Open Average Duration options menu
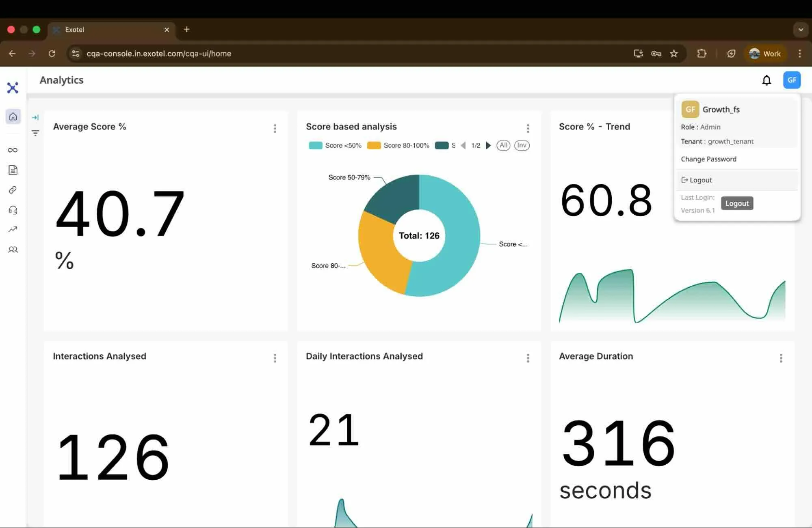The image size is (812, 528). 781,358
